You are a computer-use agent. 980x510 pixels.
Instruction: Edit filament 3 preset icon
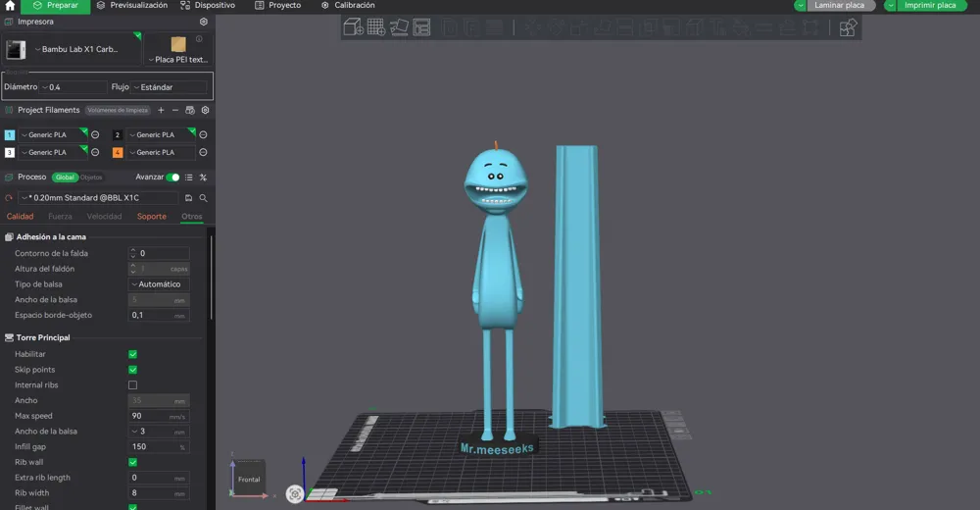pyautogui.click(x=95, y=152)
